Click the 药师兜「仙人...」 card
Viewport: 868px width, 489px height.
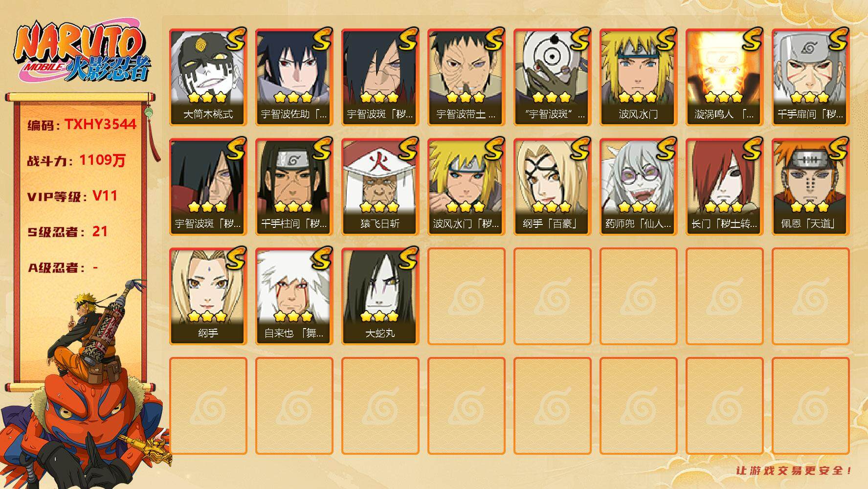tap(638, 187)
